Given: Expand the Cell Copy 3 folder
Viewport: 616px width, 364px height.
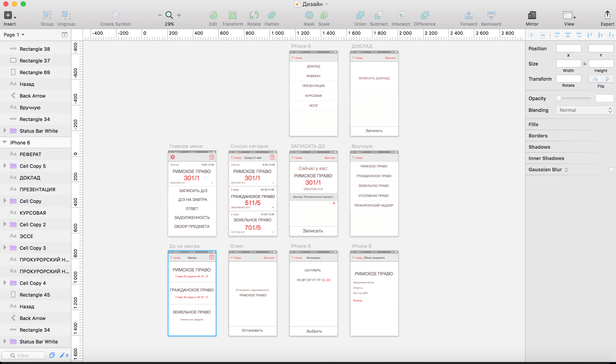Looking at the screenshot, I should (5, 248).
